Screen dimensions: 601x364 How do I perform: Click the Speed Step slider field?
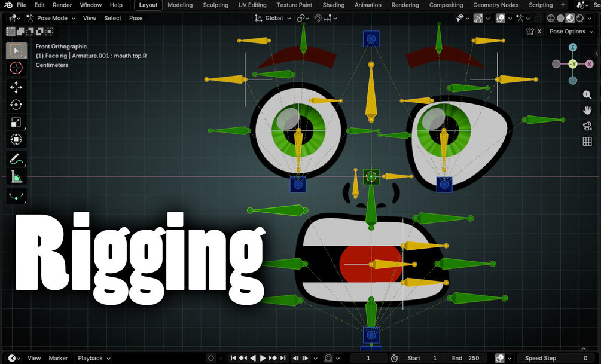click(556, 358)
